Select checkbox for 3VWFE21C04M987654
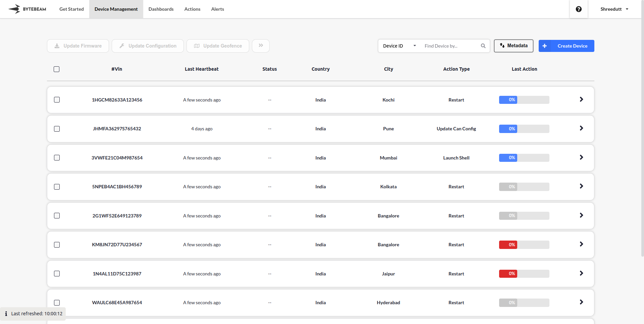 [57, 158]
